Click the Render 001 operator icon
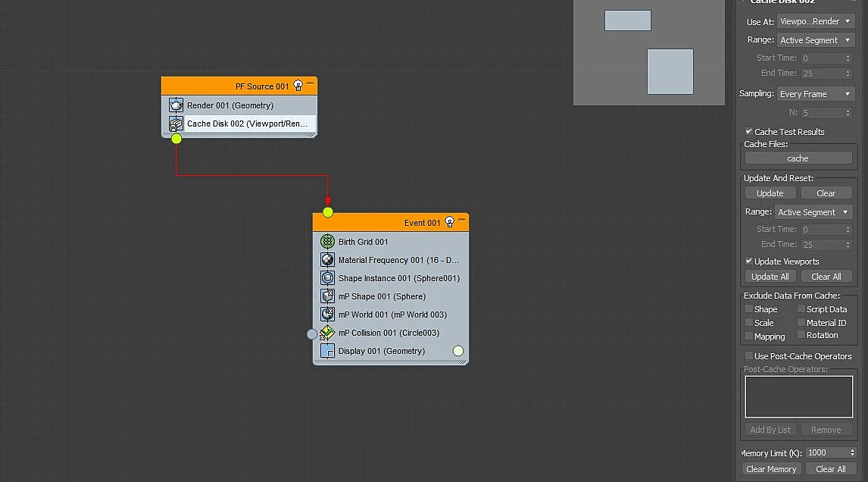 (176, 105)
